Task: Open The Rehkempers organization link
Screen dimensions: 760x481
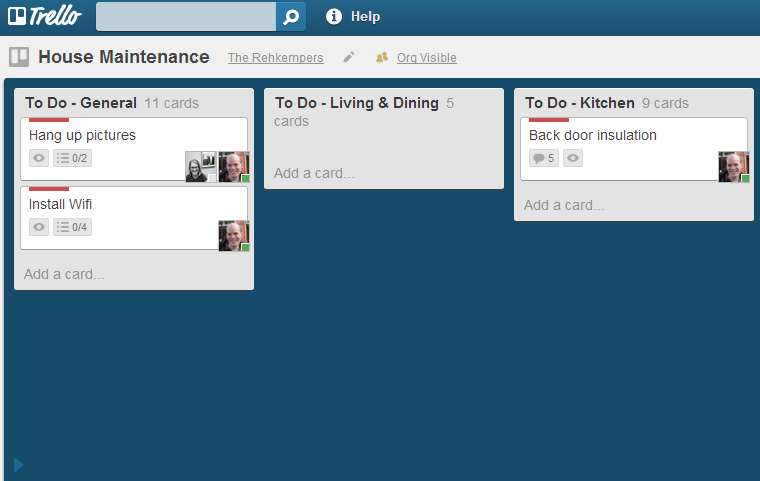Action: point(276,58)
